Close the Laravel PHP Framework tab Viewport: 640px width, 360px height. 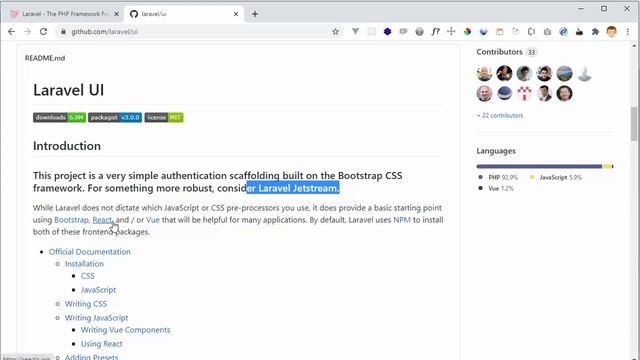[x=116, y=14]
